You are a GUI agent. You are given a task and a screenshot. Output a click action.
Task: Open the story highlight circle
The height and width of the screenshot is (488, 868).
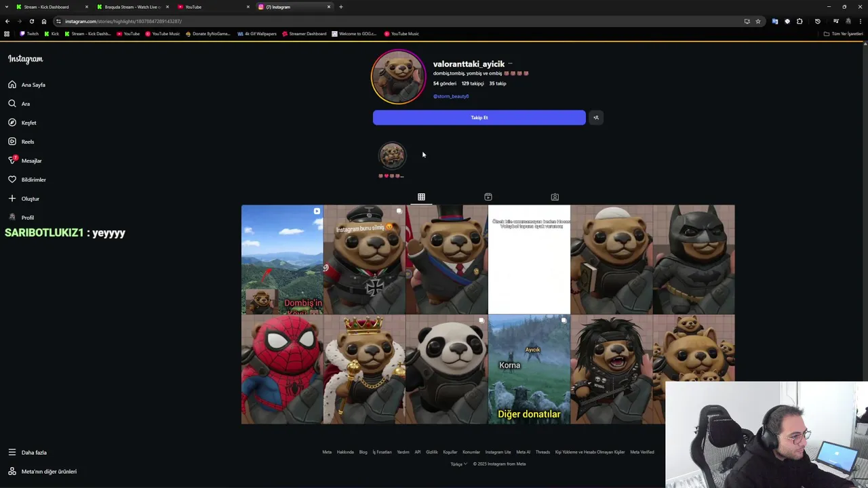pos(391,155)
